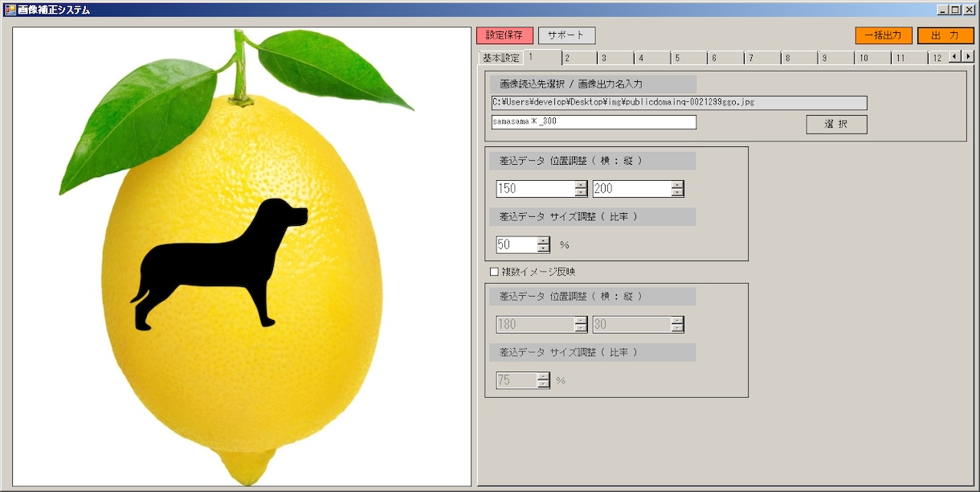The width and height of the screenshot is (980, 492).
Task: Select tab 7
Action: coord(763,58)
